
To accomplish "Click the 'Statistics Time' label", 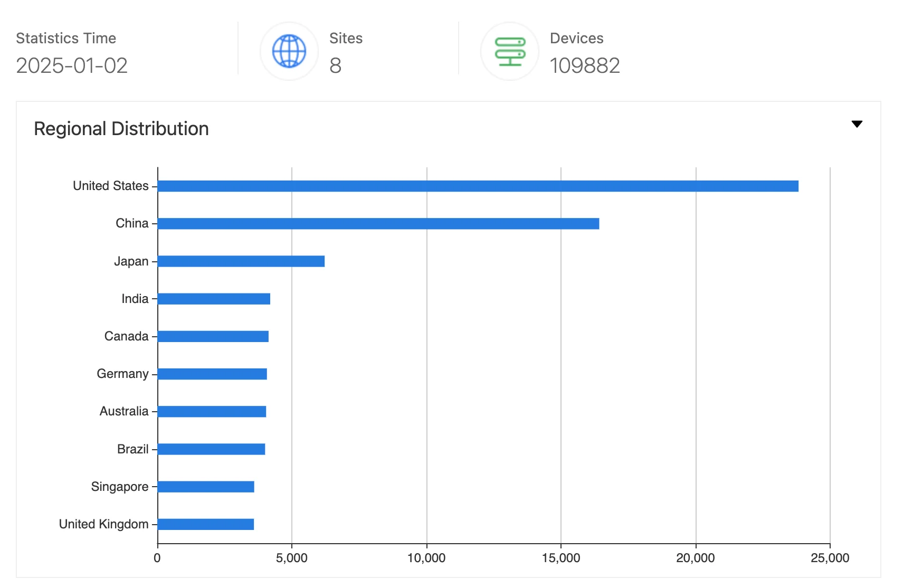I will click(x=66, y=38).
